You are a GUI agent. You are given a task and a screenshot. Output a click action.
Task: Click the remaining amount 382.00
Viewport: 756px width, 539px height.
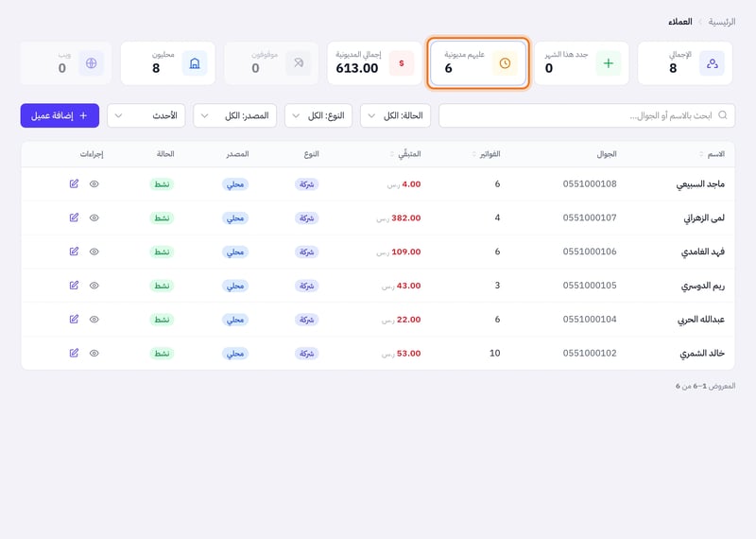tap(406, 218)
